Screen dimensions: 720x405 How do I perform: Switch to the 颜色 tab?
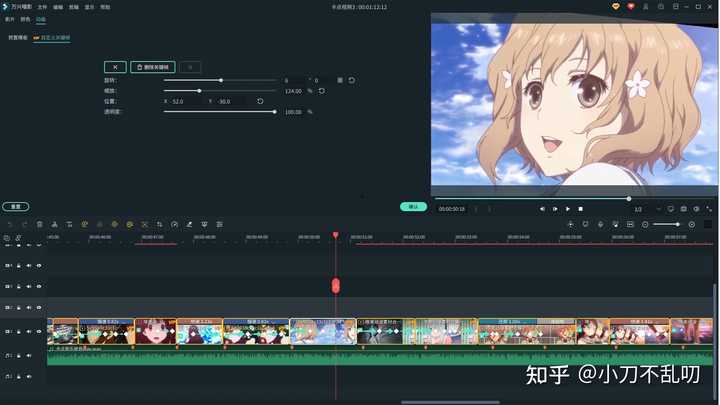(x=25, y=19)
